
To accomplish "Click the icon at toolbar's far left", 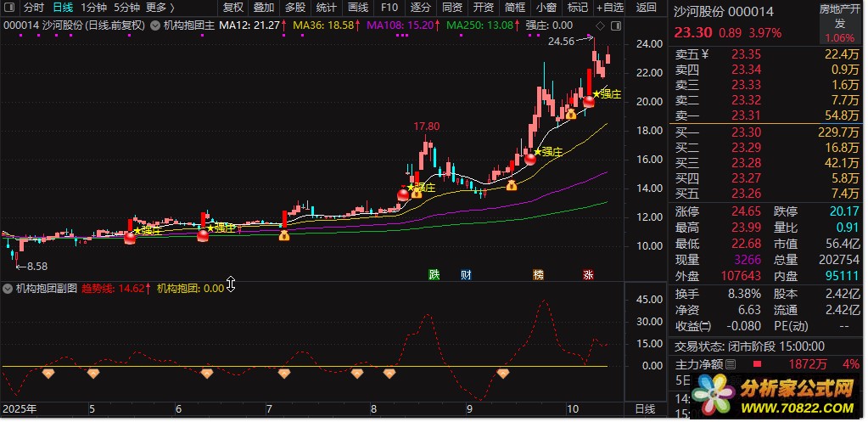I will pyautogui.click(x=9, y=8).
